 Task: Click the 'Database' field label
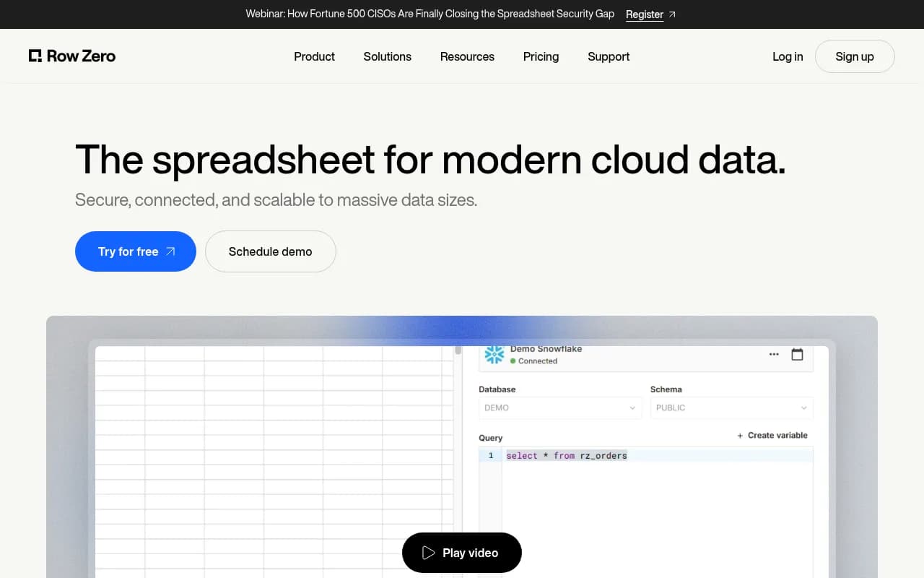pyautogui.click(x=497, y=389)
